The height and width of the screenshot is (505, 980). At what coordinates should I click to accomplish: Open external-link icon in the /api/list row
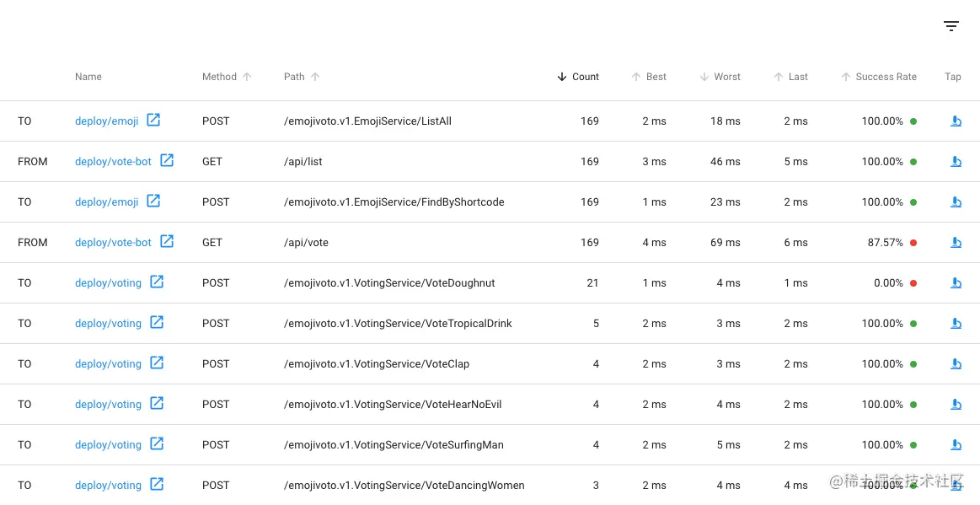[167, 161]
